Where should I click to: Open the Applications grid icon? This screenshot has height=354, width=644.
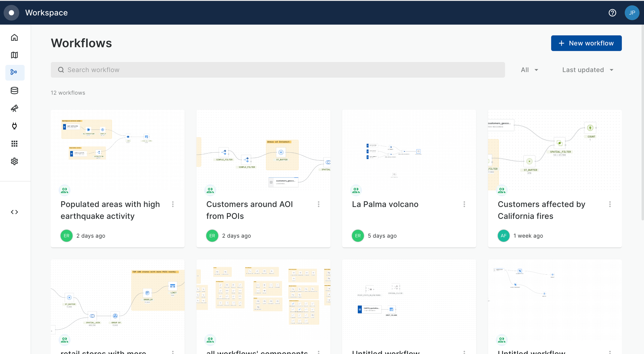[15, 144]
